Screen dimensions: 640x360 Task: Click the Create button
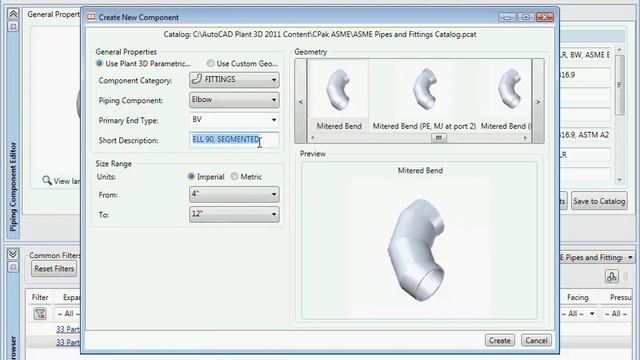(x=500, y=340)
